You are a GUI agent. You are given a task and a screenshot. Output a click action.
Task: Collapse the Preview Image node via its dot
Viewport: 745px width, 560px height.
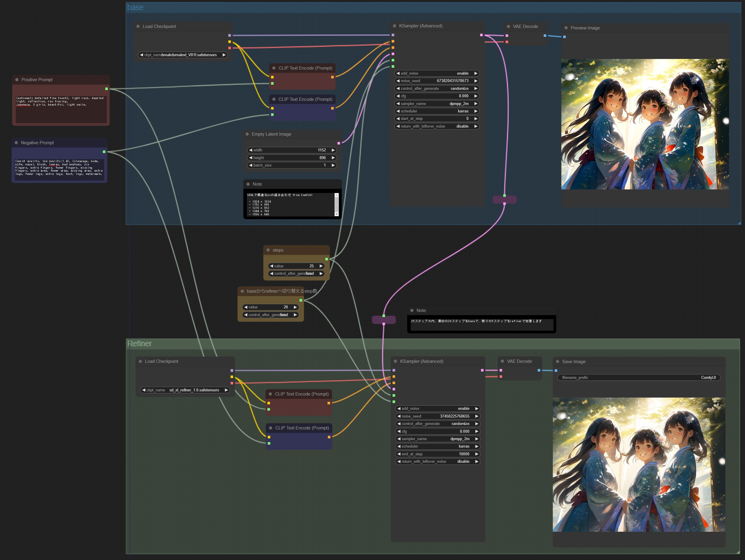(x=566, y=28)
